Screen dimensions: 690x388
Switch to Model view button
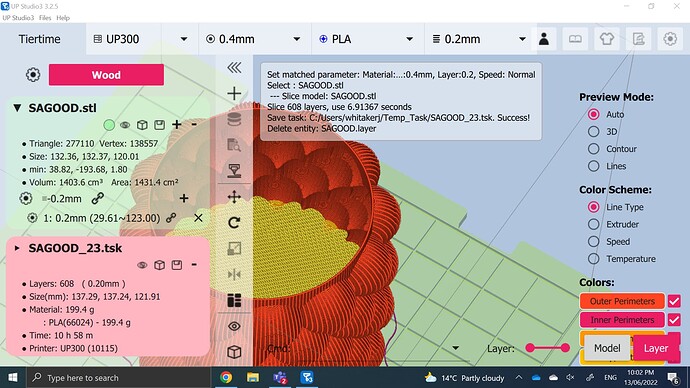coord(607,348)
